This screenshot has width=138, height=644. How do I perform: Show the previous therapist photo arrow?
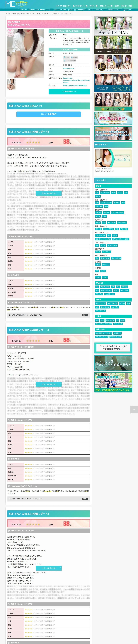[9, 54]
